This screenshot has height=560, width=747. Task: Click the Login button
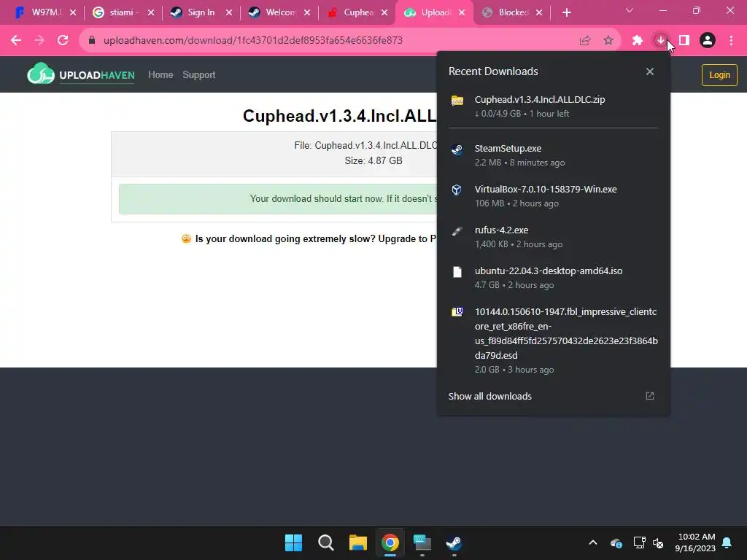pyautogui.click(x=719, y=75)
